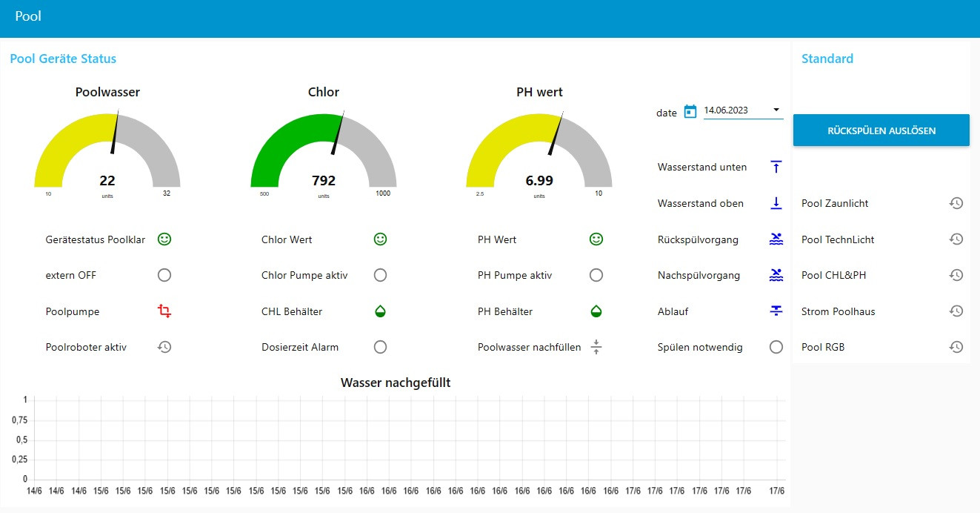Click the RÜCKSPÜLEN AUSLÖSEN button
Screen dimensions: 980x513
click(881, 130)
